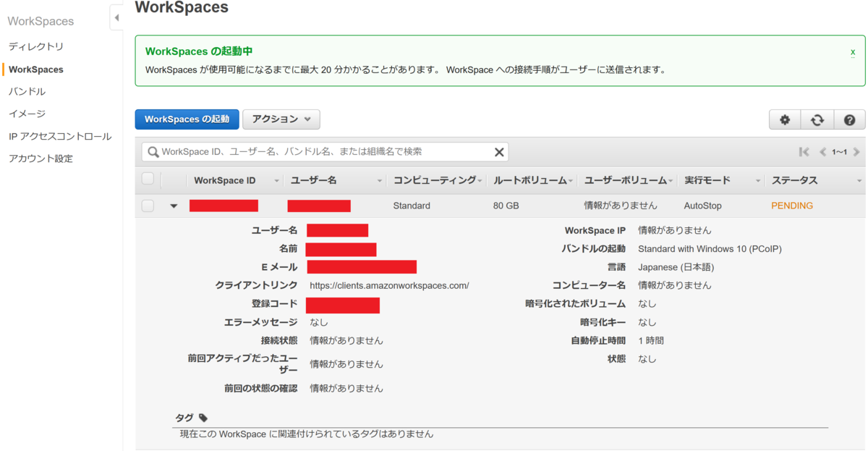
Task: Clear the search field with the X icon
Action: (498, 151)
